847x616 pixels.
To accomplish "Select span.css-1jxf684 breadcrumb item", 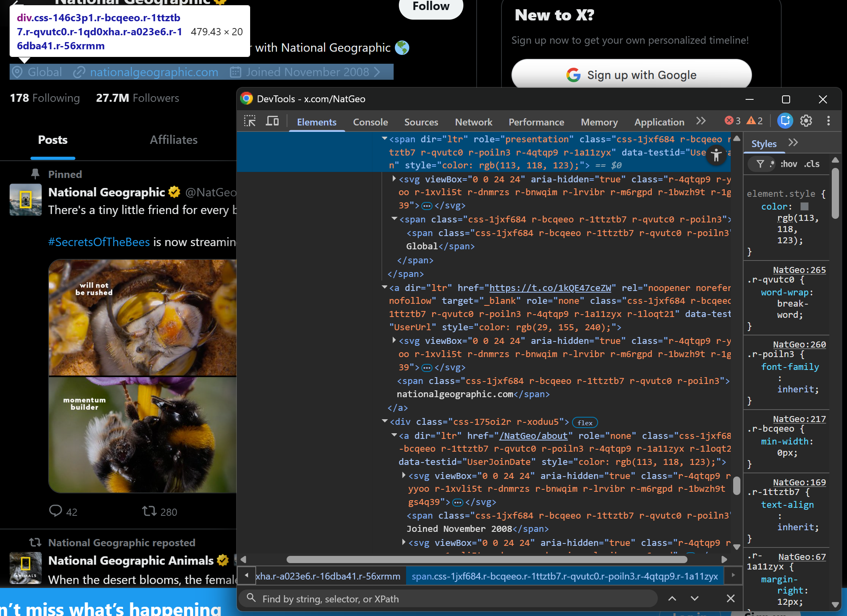I will pyautogui.click(x=564, y=576).
